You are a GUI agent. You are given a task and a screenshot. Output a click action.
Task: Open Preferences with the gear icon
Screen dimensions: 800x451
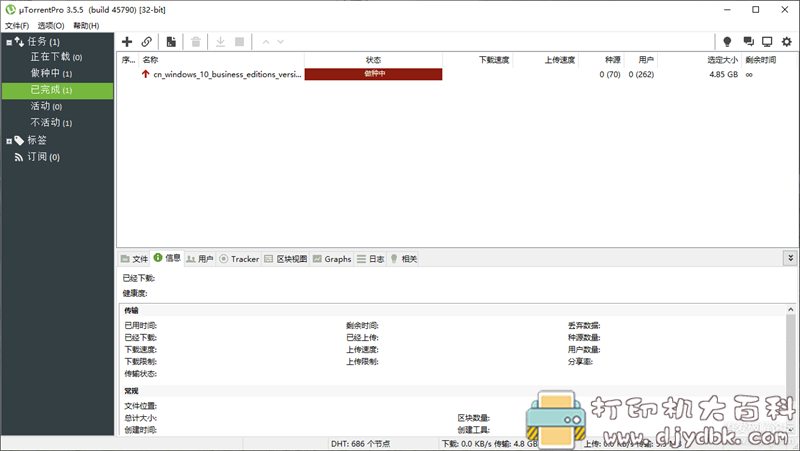click(x=787, y=42)
